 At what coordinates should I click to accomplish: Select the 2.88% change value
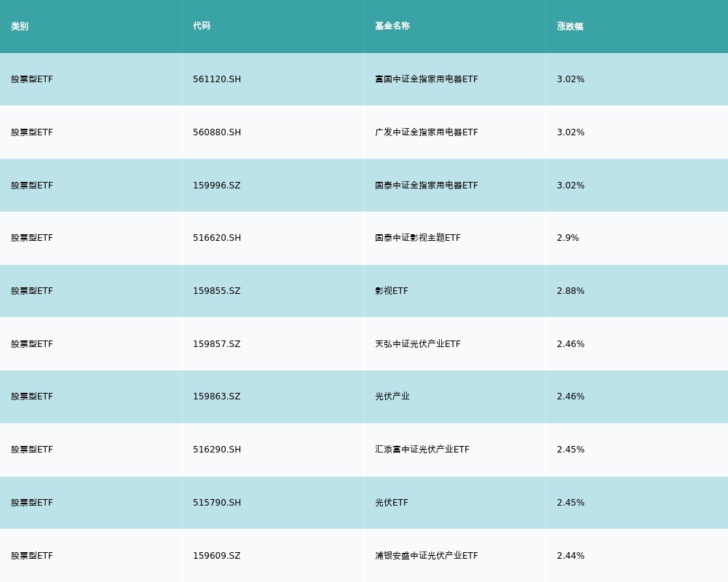pos(571,291)
